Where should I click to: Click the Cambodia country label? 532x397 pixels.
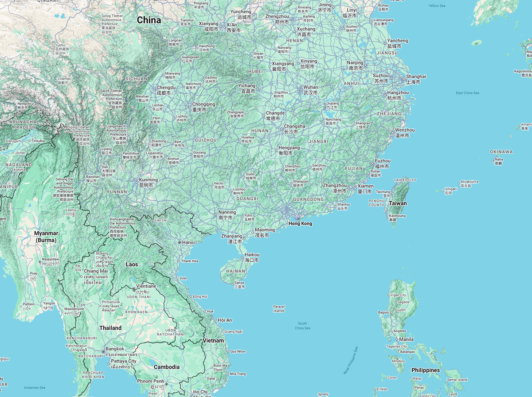coord(167,367)
